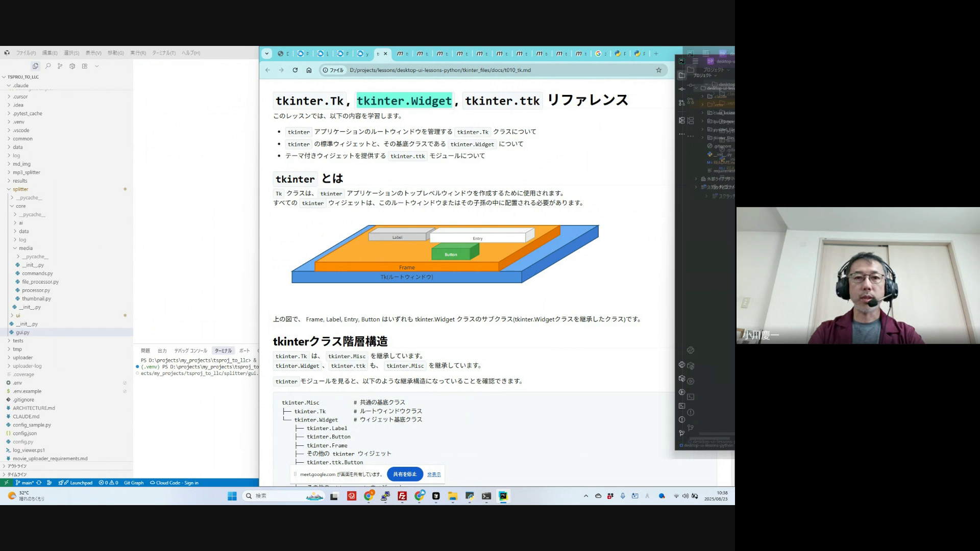Reload the browser page
Screen dimensions: 980x551
(295, 70)
